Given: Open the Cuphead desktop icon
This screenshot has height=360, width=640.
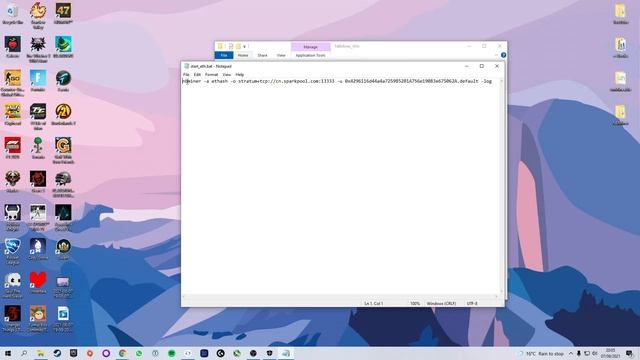Looking at the screenshot, I should click(13, 114).
